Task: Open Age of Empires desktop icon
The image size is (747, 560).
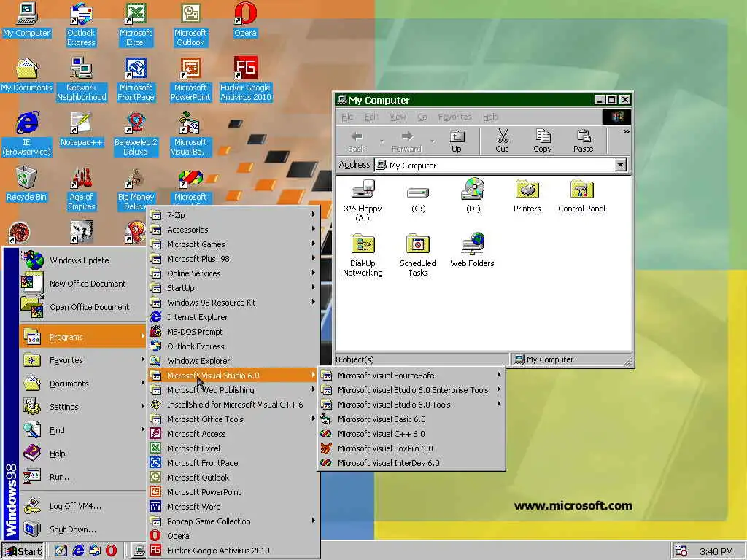Action: (x=82, y=189)
